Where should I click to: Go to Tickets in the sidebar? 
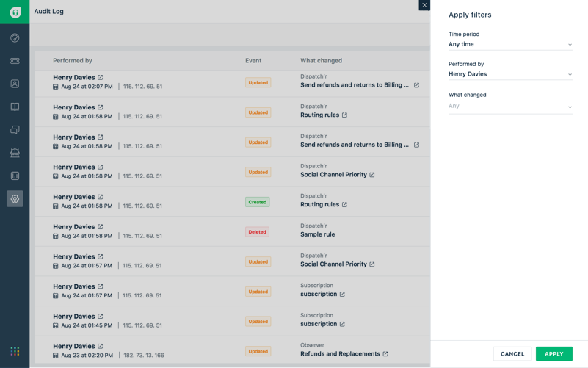coord(15,61)
